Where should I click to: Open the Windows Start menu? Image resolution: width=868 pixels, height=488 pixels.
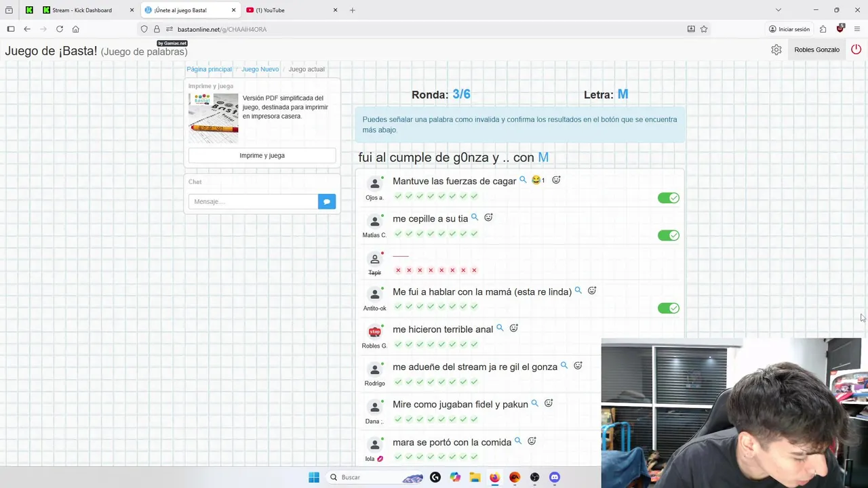point(314,477)
